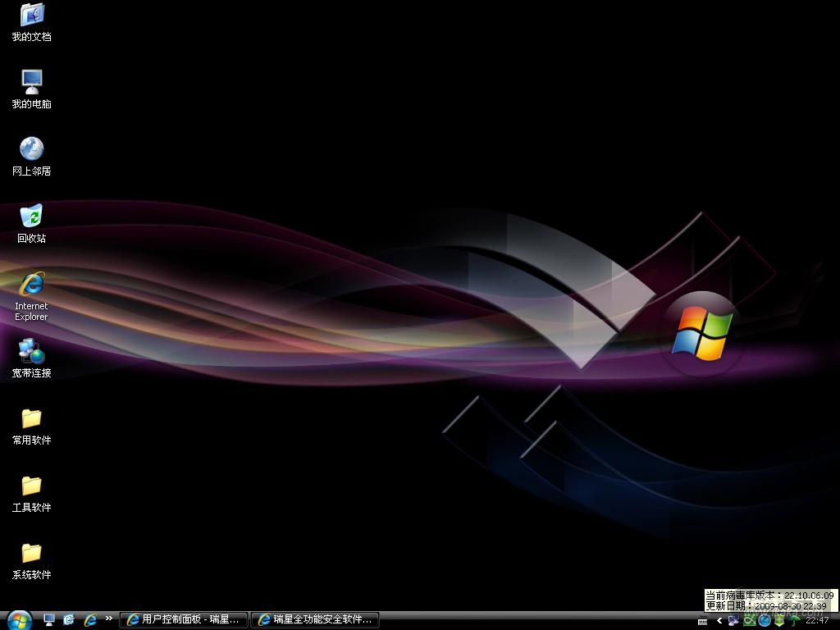Expand the quick launch overflow chevron
Image resolution: width=840 pixels, height=630 pixels.
point(109,619)
